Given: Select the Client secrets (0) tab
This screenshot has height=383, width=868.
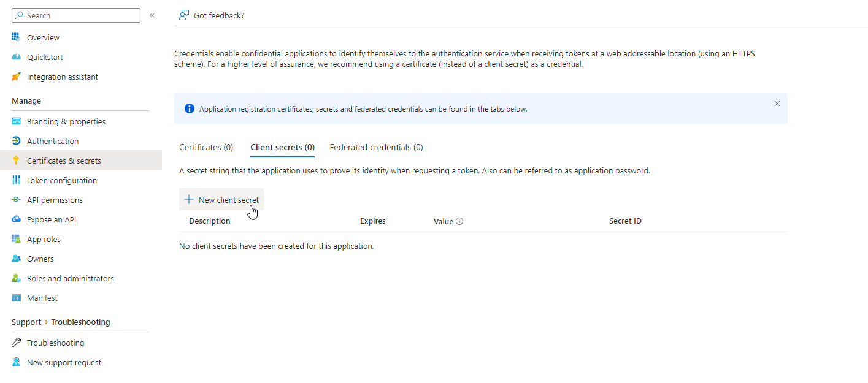Looking at the screenshot, I should tap(282, 147).
